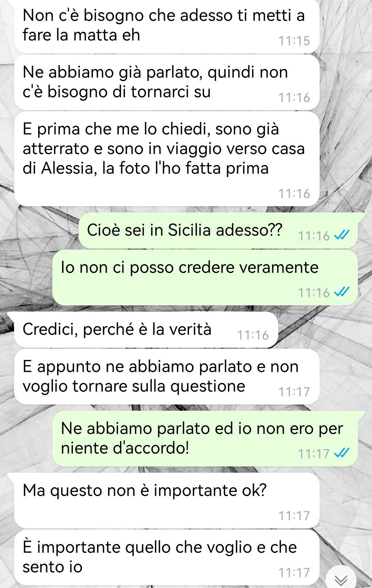Viewport: 372px width, 588px height.
Task: Tap read receipt ticks on 'Cioè sei in Sicilia adesso??'
Action: click(342, 235)
